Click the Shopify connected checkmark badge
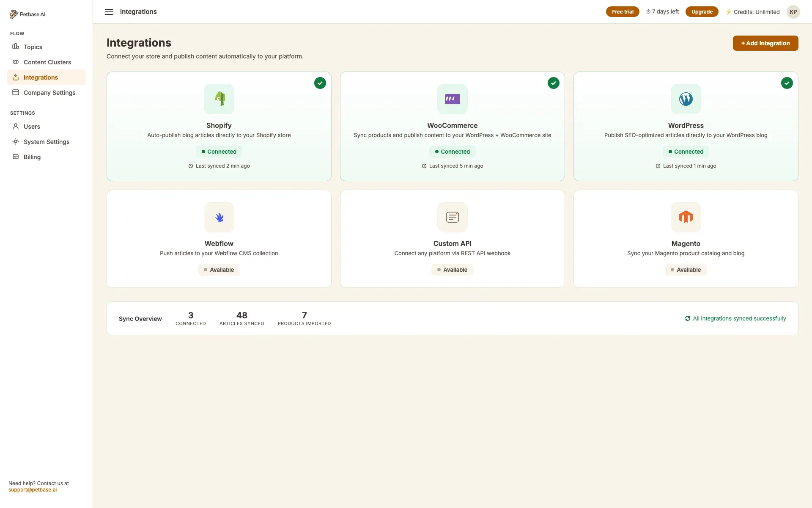This screenshot has width=812, height=508. tap(320, 83)
